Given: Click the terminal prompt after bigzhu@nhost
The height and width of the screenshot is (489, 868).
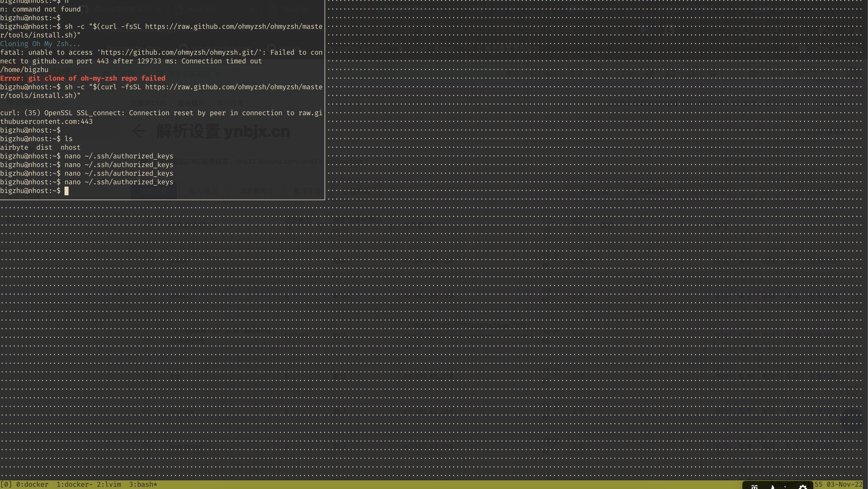Looking at the screenshot, I should pyautogui.click(x=66, y=191).
